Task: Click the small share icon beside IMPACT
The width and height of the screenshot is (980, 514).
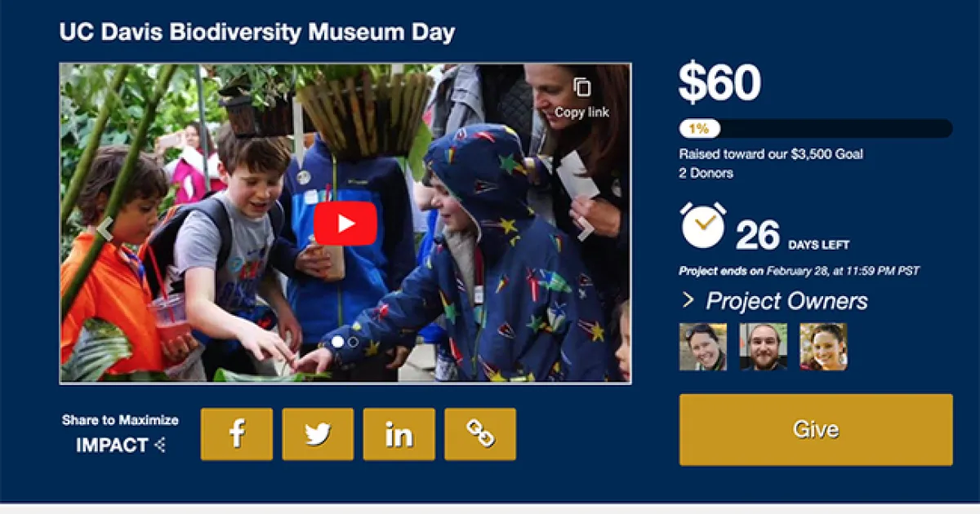Action: pos(160,445)
